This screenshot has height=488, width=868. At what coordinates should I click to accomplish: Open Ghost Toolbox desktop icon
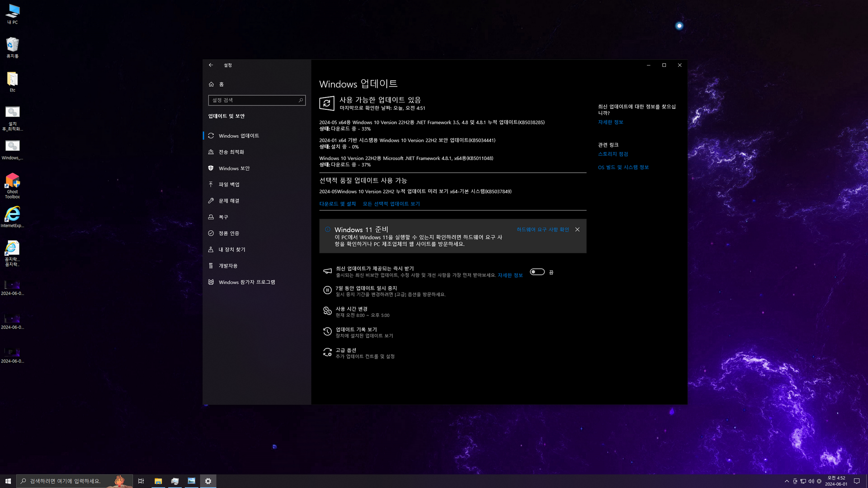click(x=13, y=186)
